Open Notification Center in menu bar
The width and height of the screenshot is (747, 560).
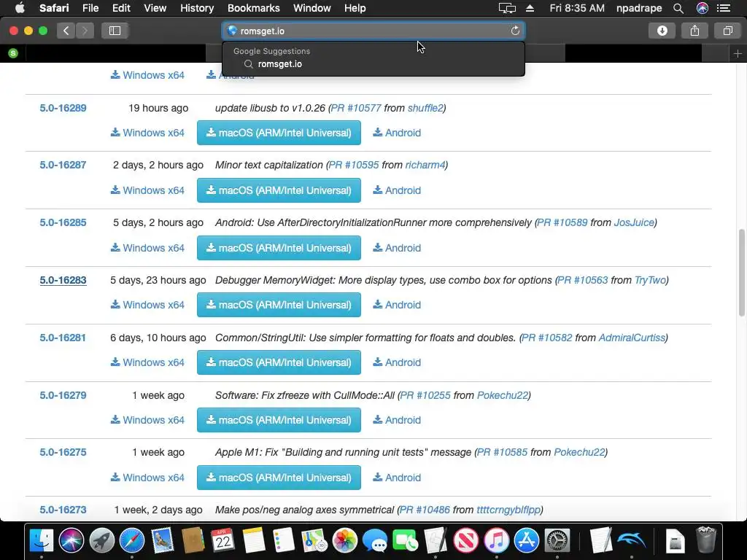[x=724, y=8]
